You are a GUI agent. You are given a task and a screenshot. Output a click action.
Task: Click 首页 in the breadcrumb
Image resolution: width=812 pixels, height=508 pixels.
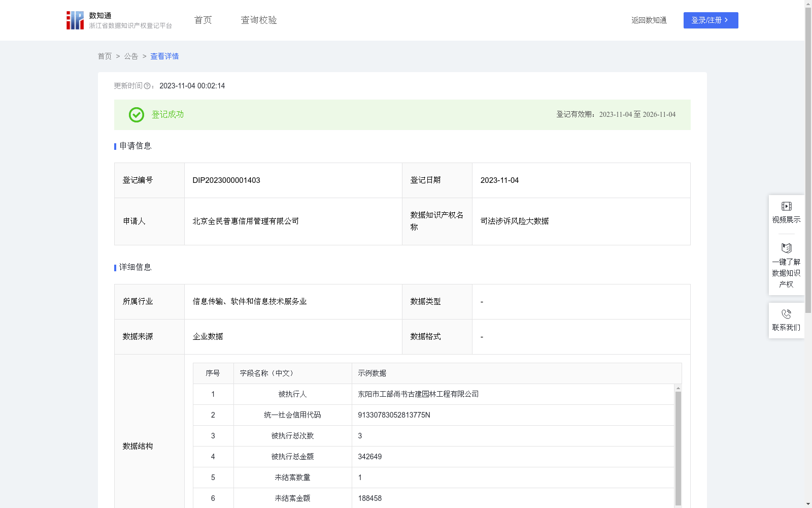pos(105,56)
